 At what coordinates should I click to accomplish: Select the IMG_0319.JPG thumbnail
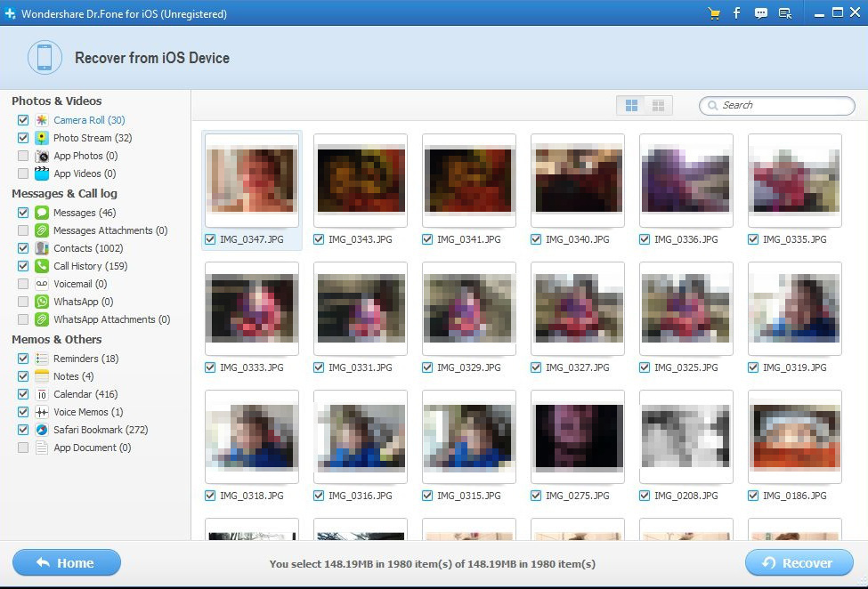pyautogui.click(x=794, y=309)
